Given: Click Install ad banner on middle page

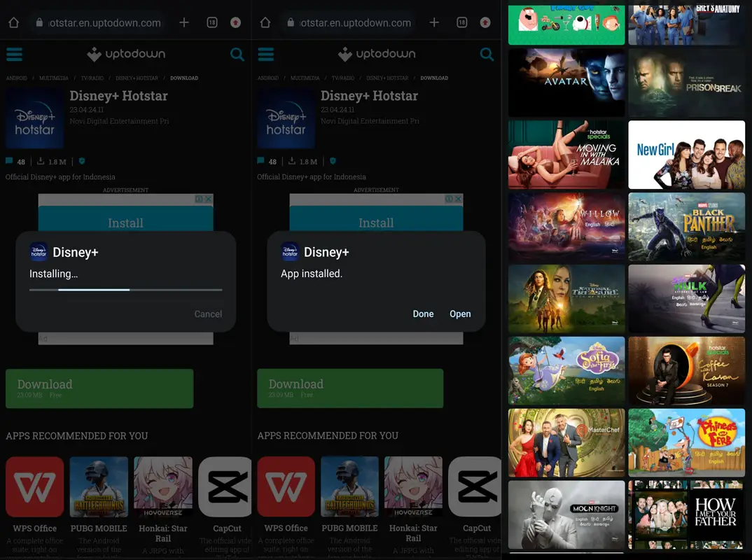Looking at the screenshot, I should pos(377,220).
